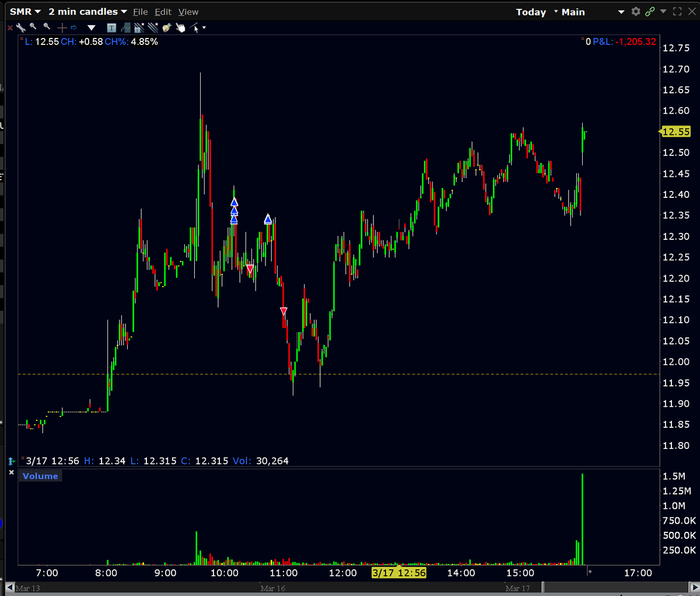Select the trendline pointer tool
This screenshot has height=596, width=700.
pyautogui.click(x=194, y=27)
